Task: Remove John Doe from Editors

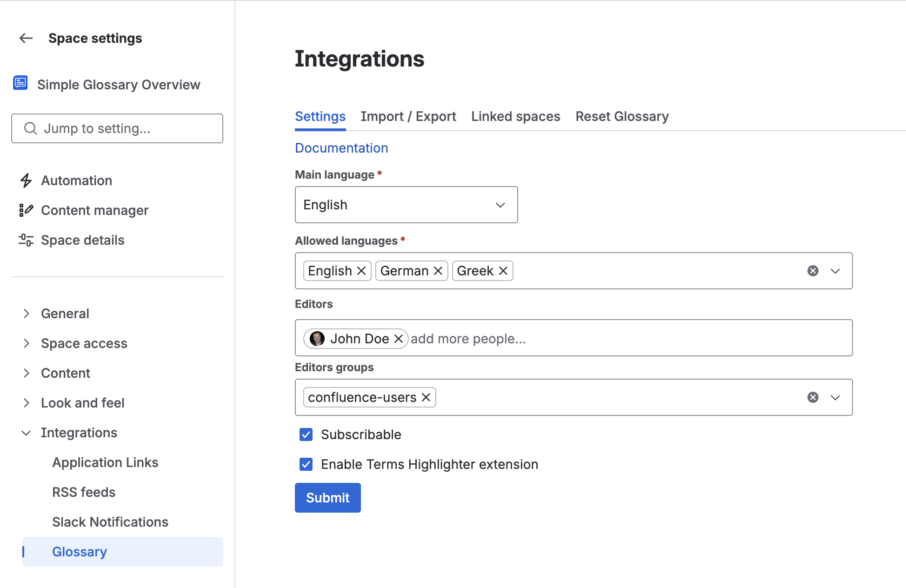Action: point(399,339)
